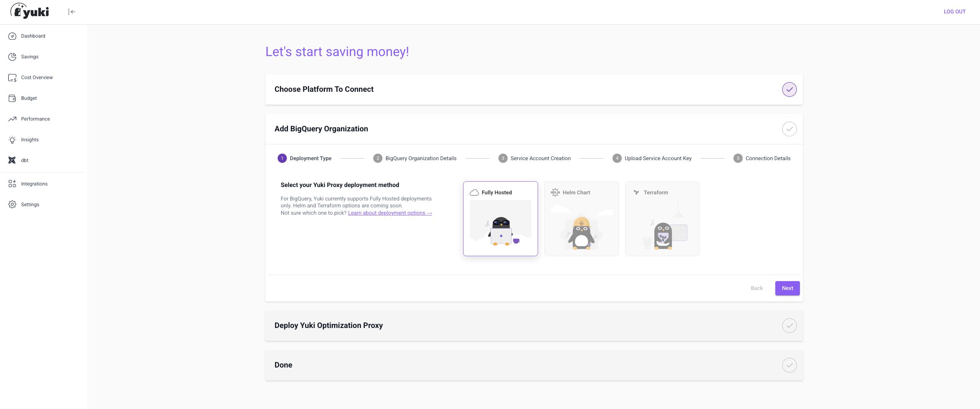The width and height of the screenshot is (980, 409).
Task: Open the Performance page
Action: pyautogui.click(x=35, y=119)
